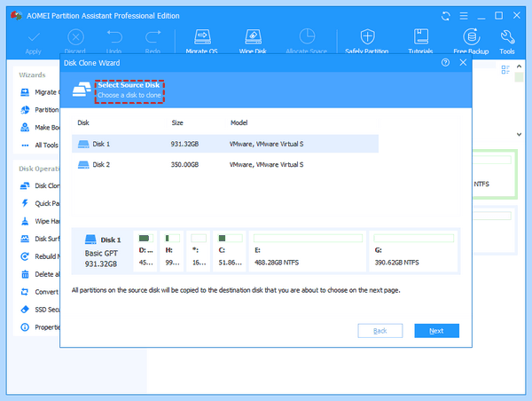The height and width of the screenshot is (401, 532).
Task: Click Disk 1 Basic GPT info block
Action: click(102, 251)
